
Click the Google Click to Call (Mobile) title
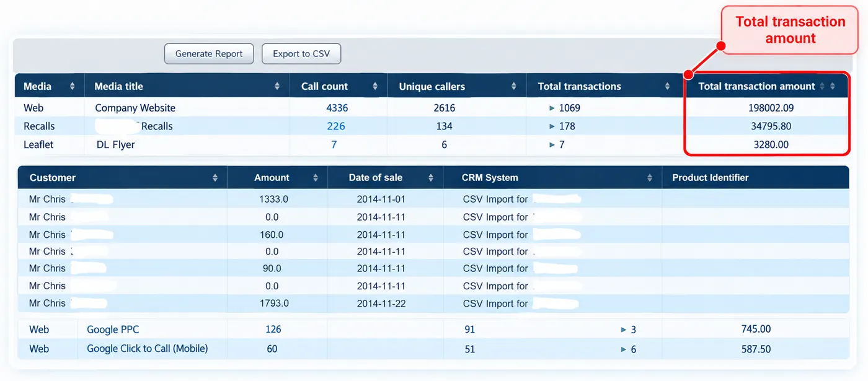coord(148,349)
